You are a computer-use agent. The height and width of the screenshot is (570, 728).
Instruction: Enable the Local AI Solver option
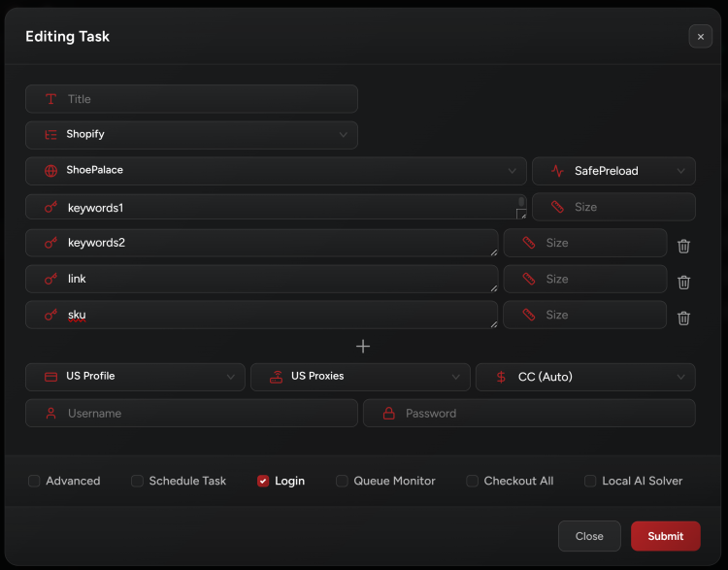pyautogui.click(x=590, y=481)
